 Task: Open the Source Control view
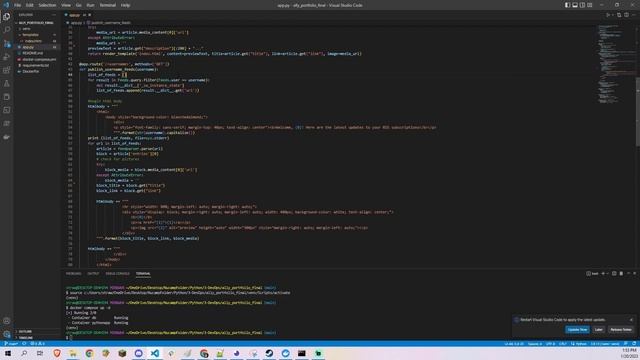tap(7, 43)
